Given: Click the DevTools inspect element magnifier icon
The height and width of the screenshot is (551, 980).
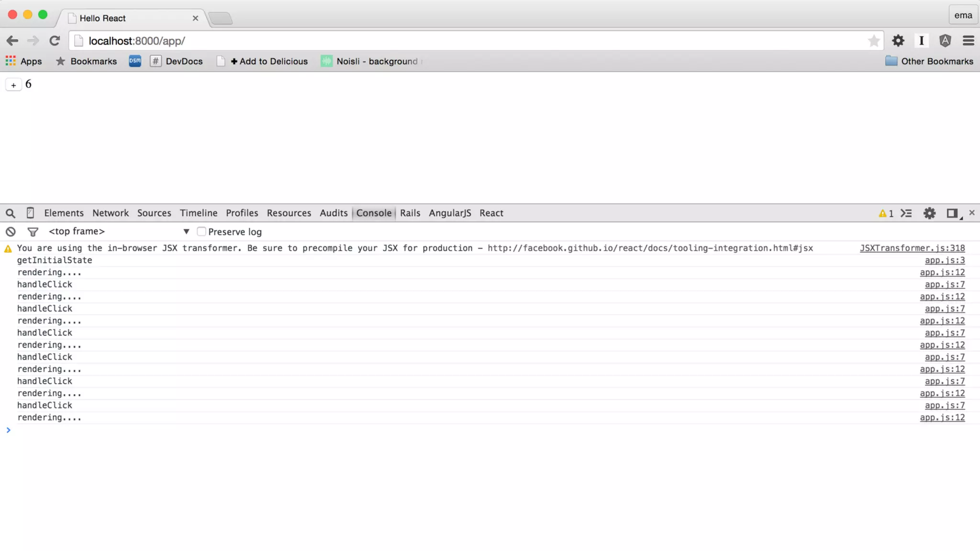Looking at the screenshot, I should tap(11, 213).
